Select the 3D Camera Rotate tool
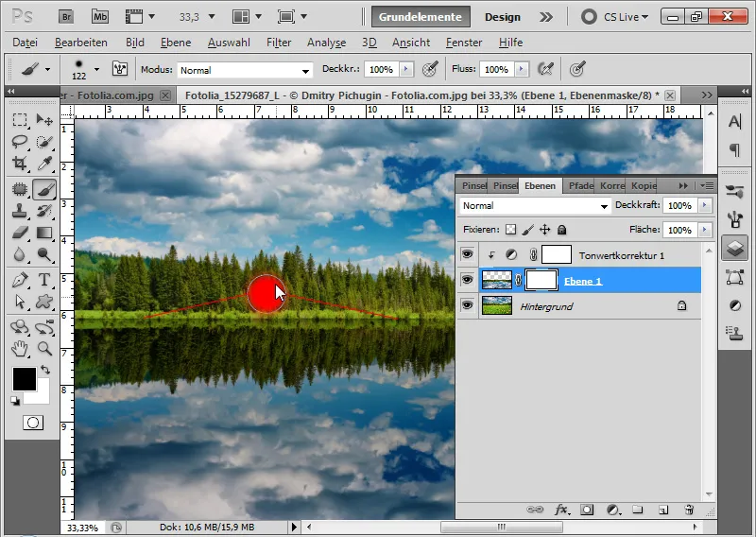The height and width of the screenshot is (537, 756). pos(44,327)
